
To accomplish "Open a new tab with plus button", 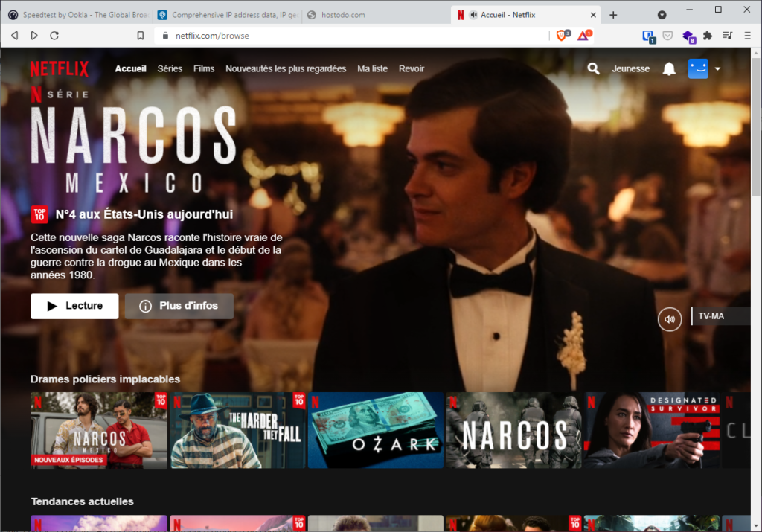I will (x=613, y=15).
